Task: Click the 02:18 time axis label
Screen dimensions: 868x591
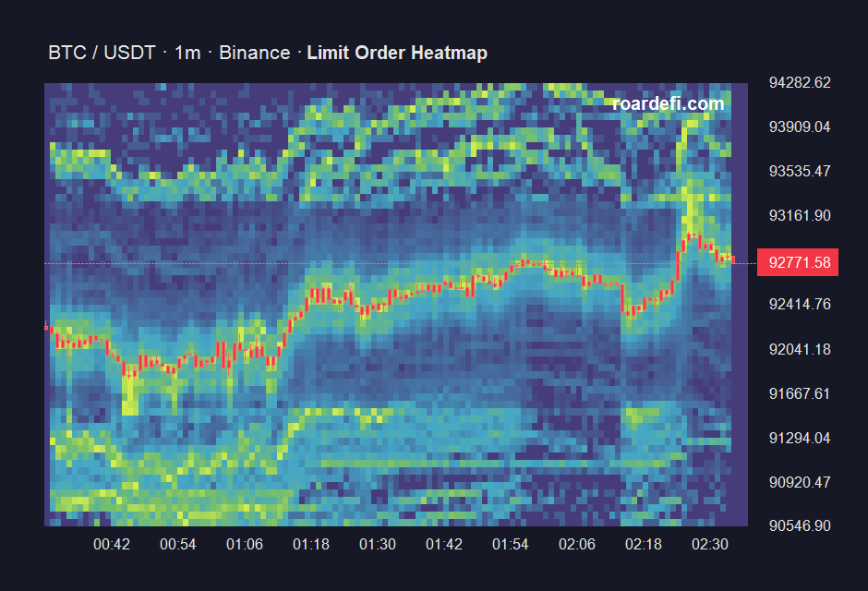Action: click(644, 545)
